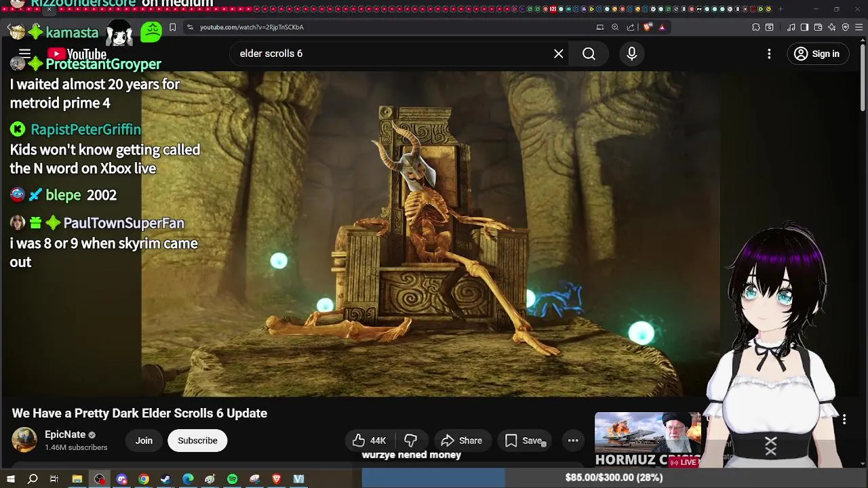Sign in to YouTube
Image resolution: width=868 pixels, height=488 pixels.
[816, 54]
